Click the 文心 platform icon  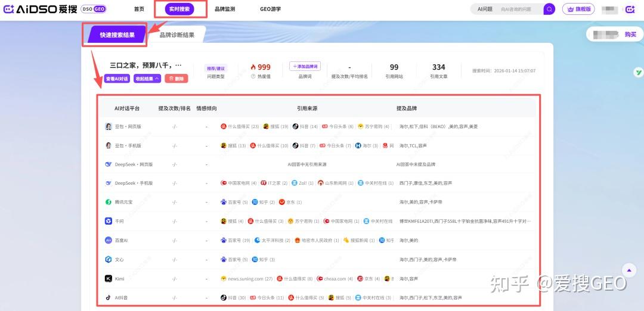point(109,259)
